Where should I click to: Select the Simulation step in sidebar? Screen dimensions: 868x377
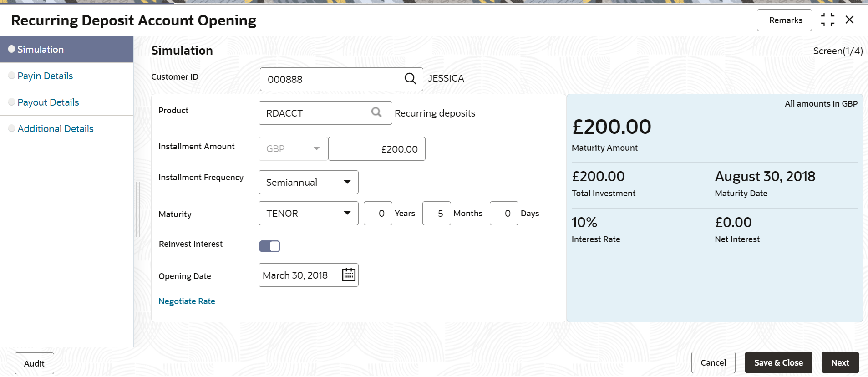(41, 50)
